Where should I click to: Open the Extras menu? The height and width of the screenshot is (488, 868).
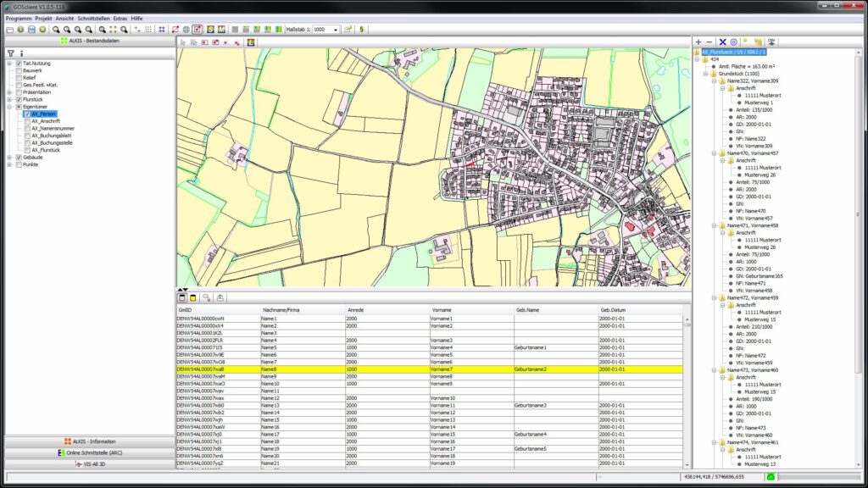click(120, 18)
